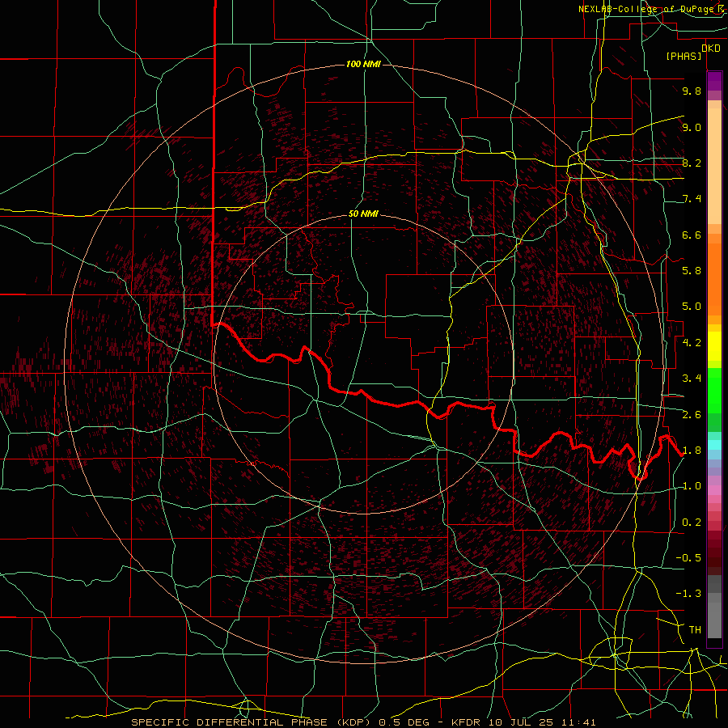Viewport: 728px width, 728px height.
Task: Click the 5.0 scale value
Action: click(692, 307)
